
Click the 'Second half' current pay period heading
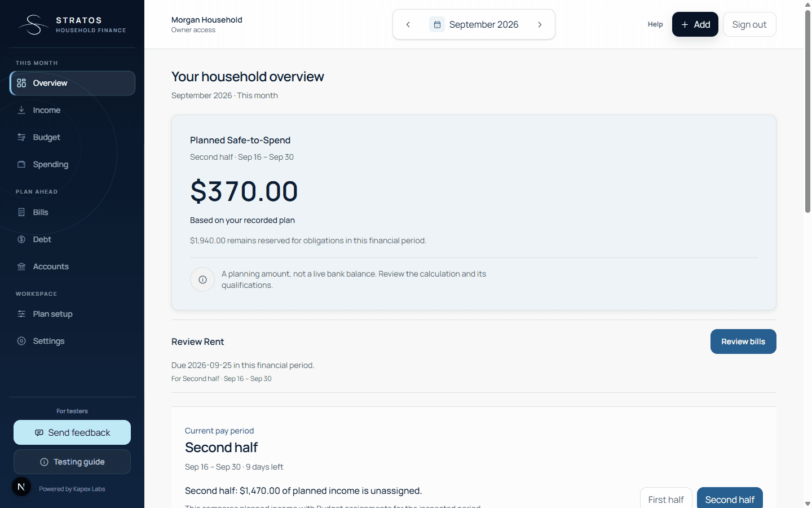tap(221, 448)
